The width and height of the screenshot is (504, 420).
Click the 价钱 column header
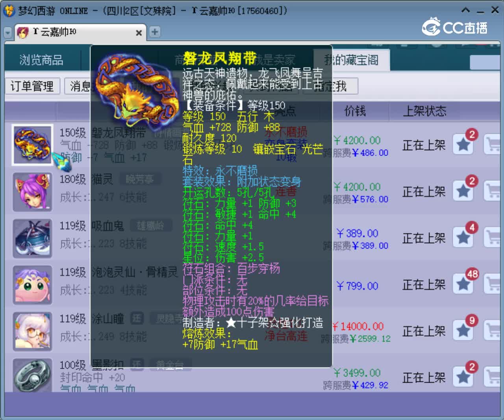tap(355, 111)
